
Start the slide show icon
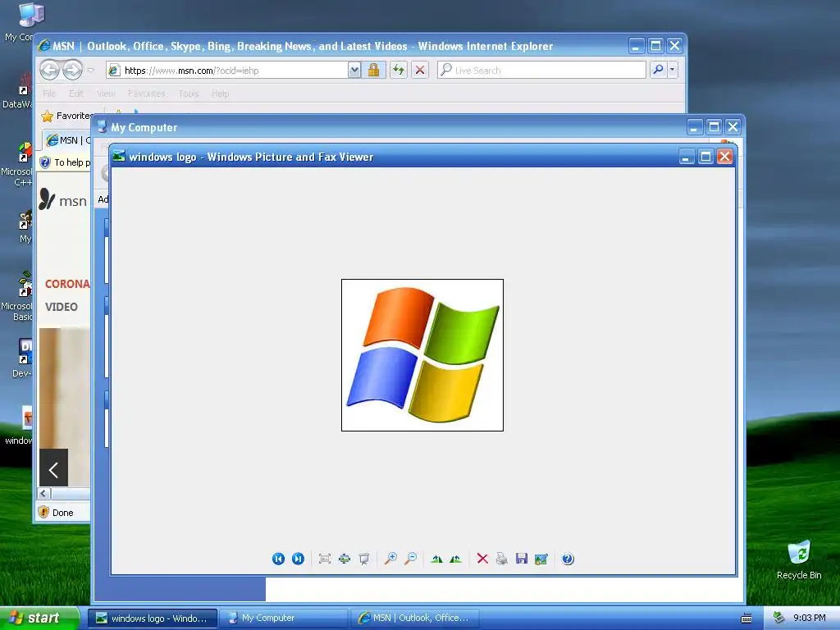click(364, 559)
